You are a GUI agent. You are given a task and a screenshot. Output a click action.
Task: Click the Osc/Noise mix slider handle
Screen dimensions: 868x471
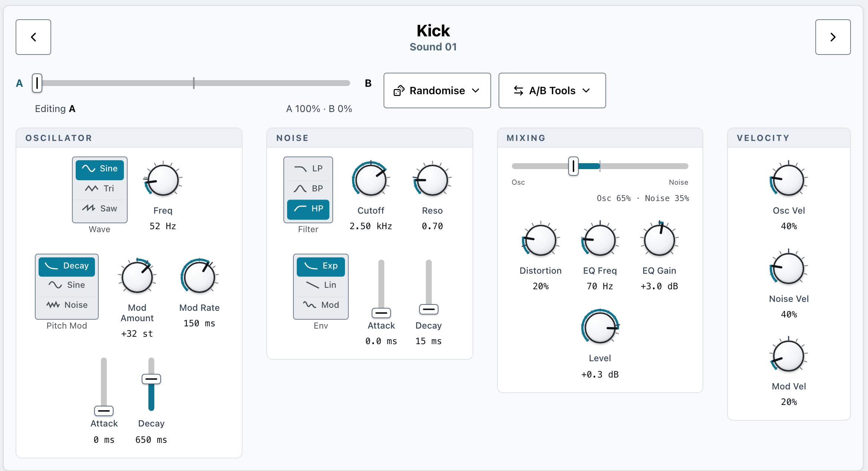(x=573, y=166)
